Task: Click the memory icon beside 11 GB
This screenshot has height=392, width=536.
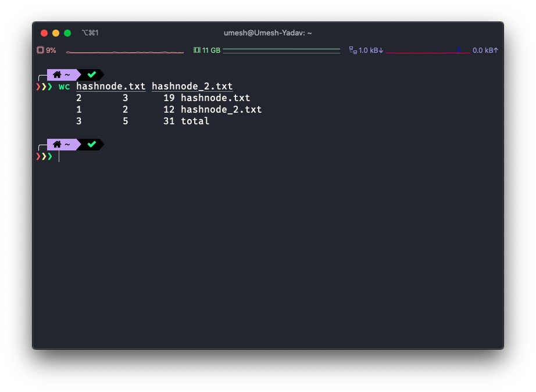Action: (196, 51)
